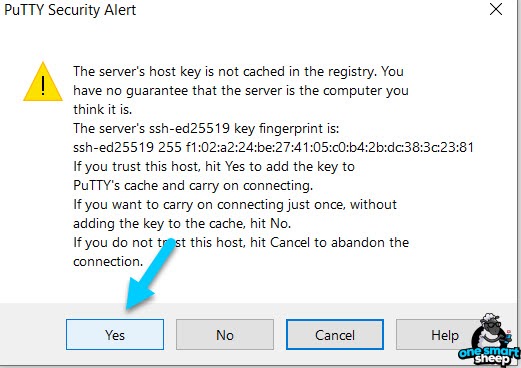Click the "If you do not trust" line
The width and height of the screenshot is (521, 368).
click(241, 242)
